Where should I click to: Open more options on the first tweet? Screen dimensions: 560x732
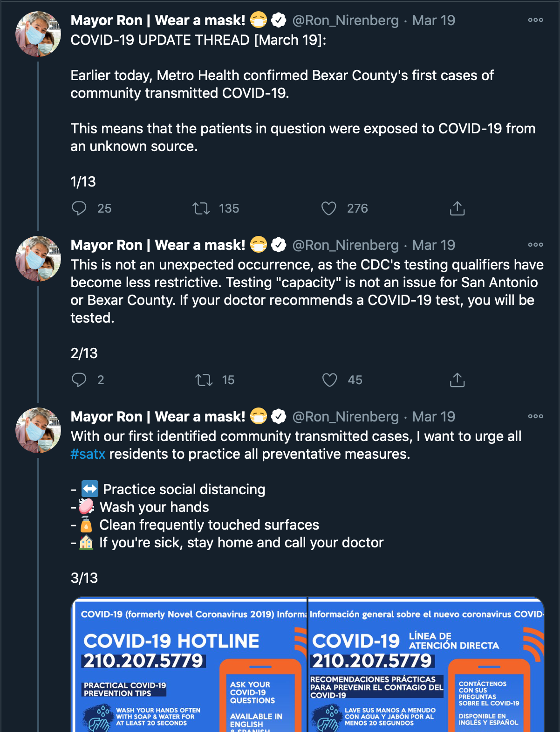coord(535,20)
